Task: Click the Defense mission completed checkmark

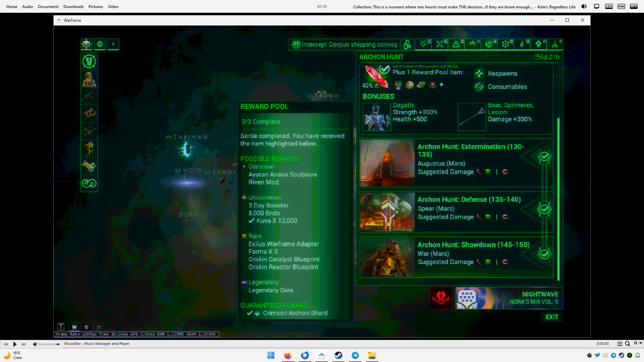Action: coord(544,209)
